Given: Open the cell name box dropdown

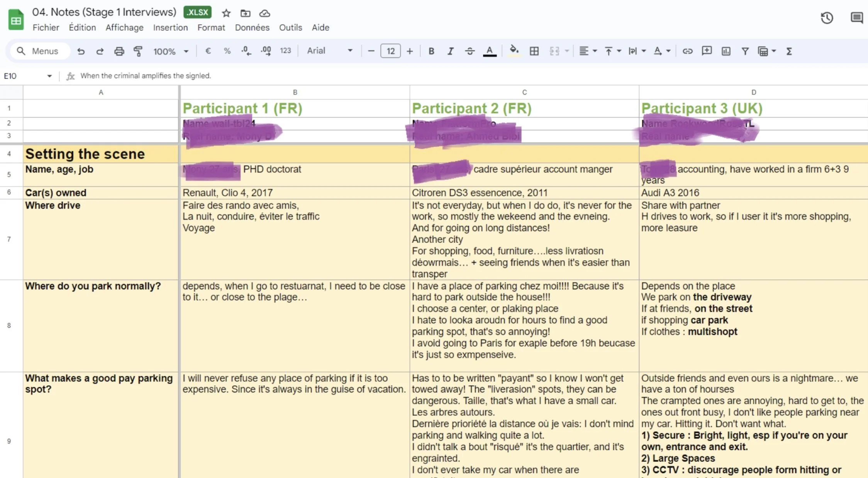Looking at the screenshot, I should (49, 76).
